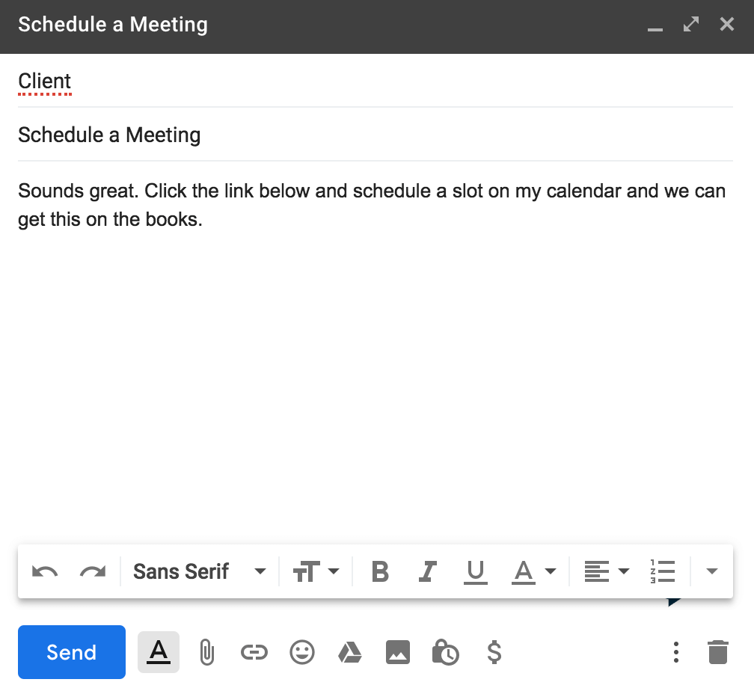Open the emoji picker smiley icon

coord(302,652)
